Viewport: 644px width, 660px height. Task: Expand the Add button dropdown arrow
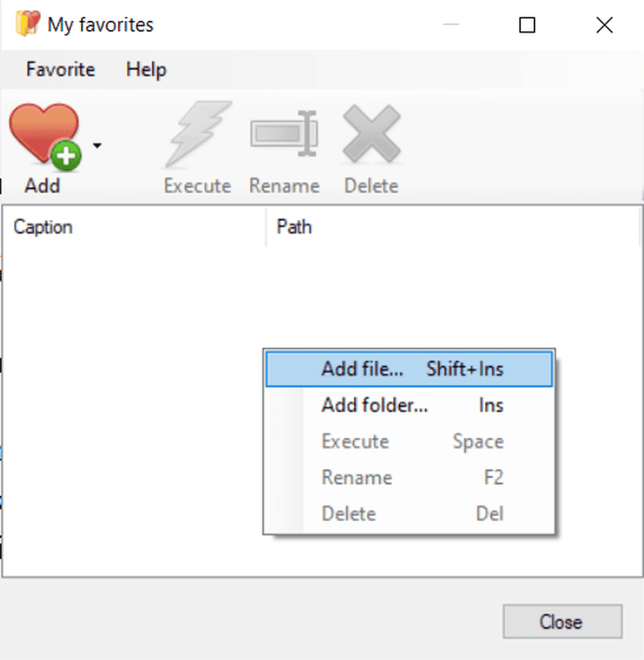coord(98,146)
